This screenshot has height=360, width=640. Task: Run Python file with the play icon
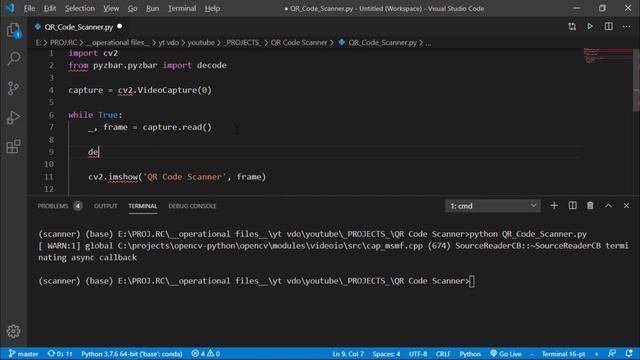[x=590, y=27]
